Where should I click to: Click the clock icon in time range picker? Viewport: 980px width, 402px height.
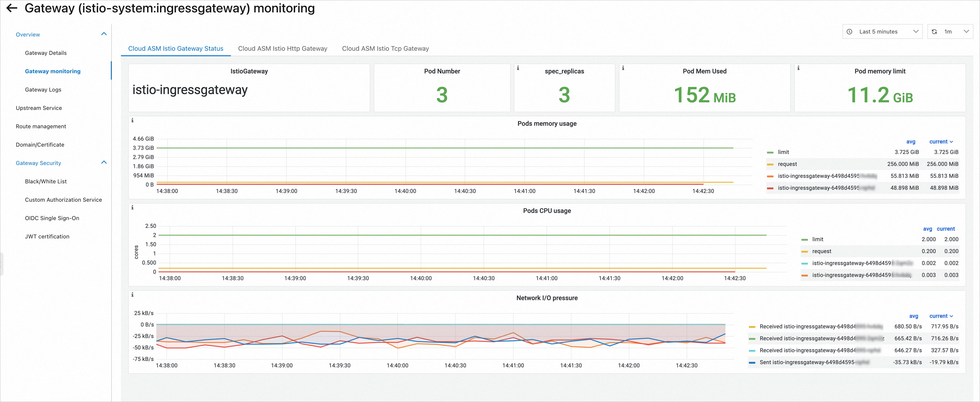tap(849, 32)
